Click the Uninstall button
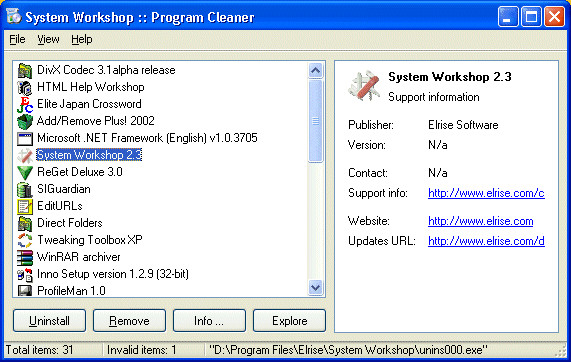This screenshot has width=571, height=362. coord(50,320)
